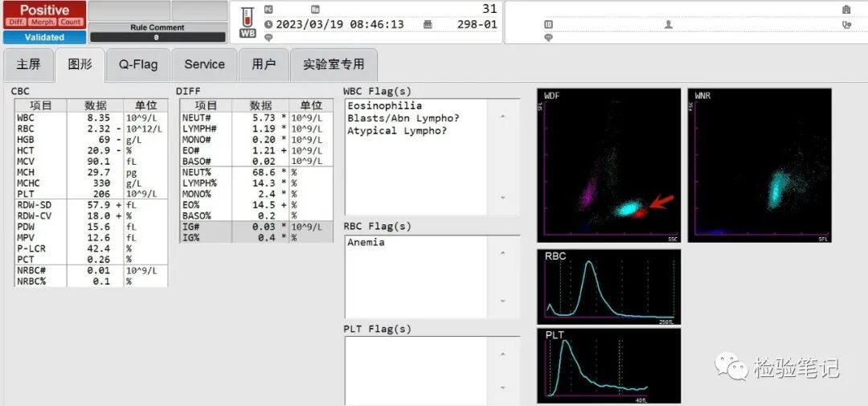Open the Rule Comment button
Screen dimensions: 868x406
click(x=158, y=27)
